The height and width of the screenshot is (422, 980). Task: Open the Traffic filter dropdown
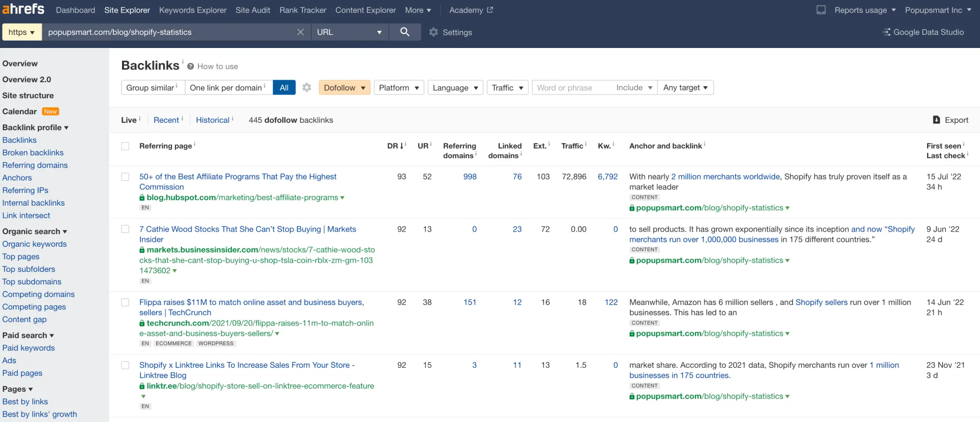coord(508,88)
